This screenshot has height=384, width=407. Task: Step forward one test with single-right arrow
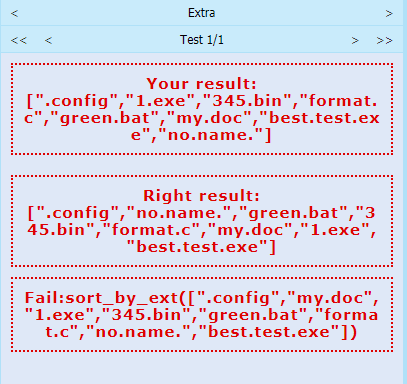355,41
